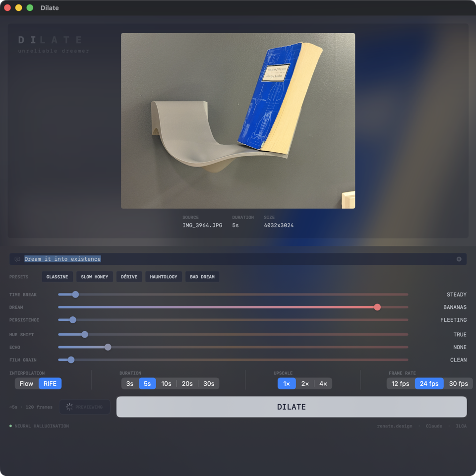Viewport: 476px width, 476px height.
Task: Set frame rate to 30 fps
Action: point(458,384)
